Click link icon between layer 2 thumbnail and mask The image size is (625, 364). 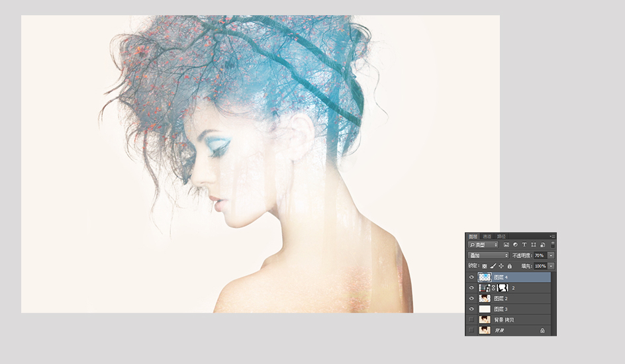pos(493,287)
